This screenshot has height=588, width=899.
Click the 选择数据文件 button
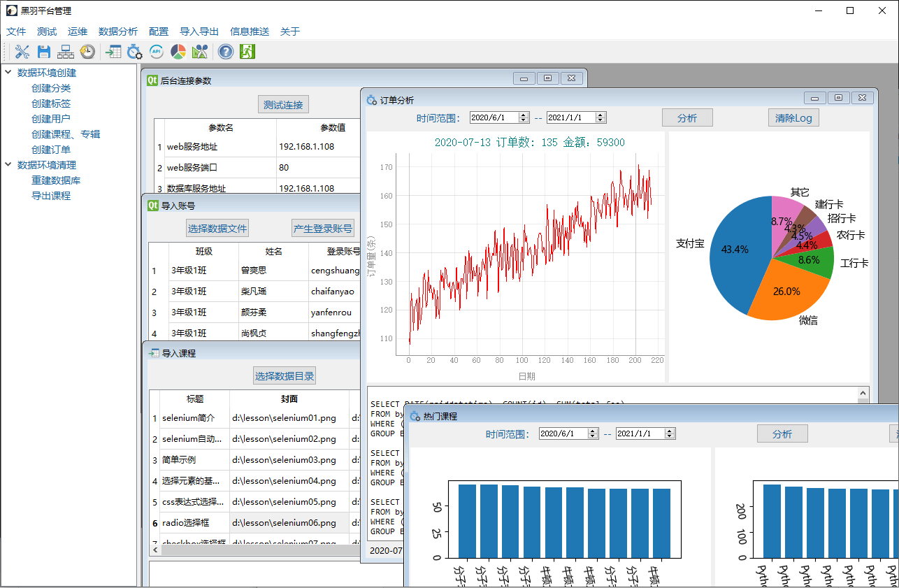click(217, 229)
